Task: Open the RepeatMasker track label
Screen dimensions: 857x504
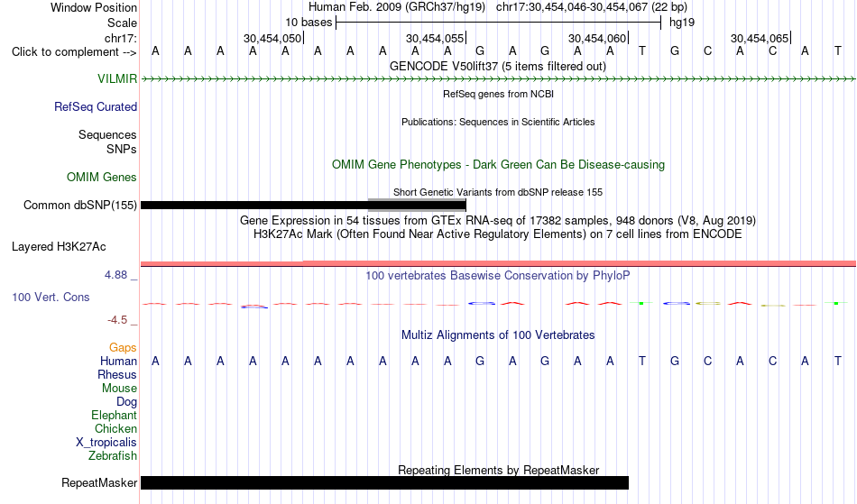Action: click(99, 482)
